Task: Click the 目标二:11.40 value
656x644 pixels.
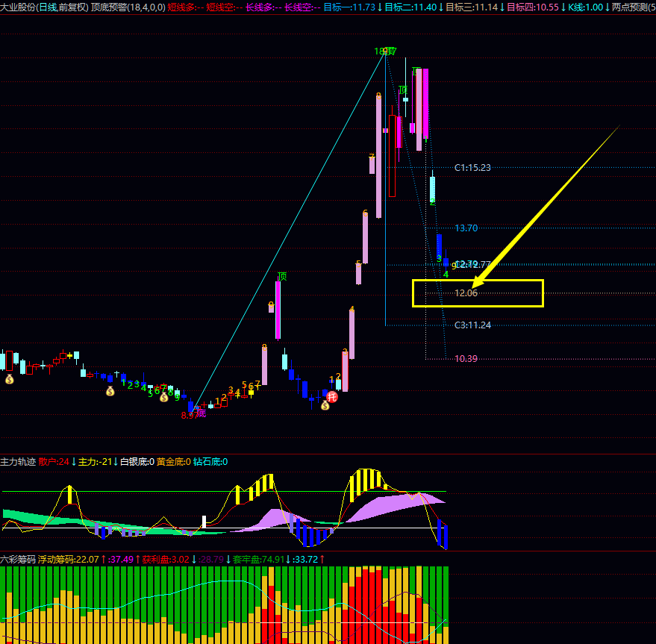Action: point(410,7)
